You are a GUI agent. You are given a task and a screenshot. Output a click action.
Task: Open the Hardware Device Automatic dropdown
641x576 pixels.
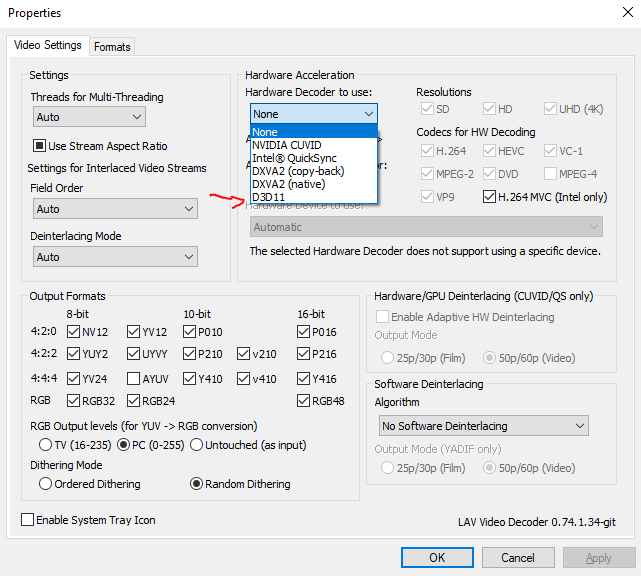point(426,227)
